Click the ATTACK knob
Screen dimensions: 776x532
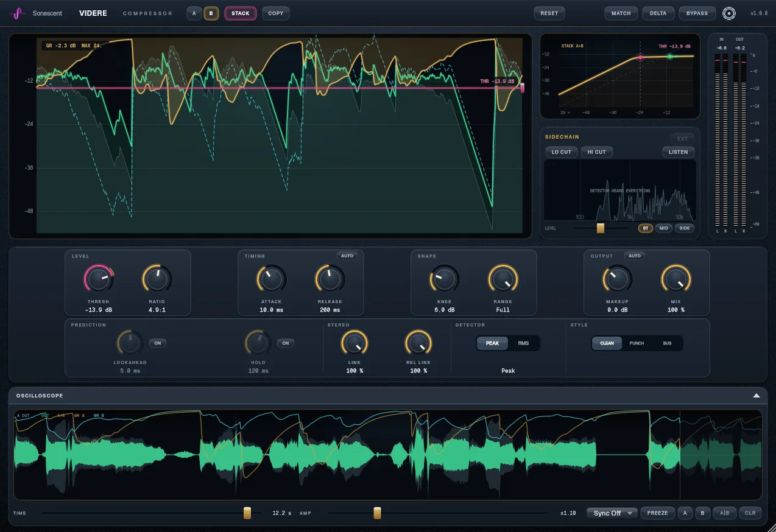271,279
